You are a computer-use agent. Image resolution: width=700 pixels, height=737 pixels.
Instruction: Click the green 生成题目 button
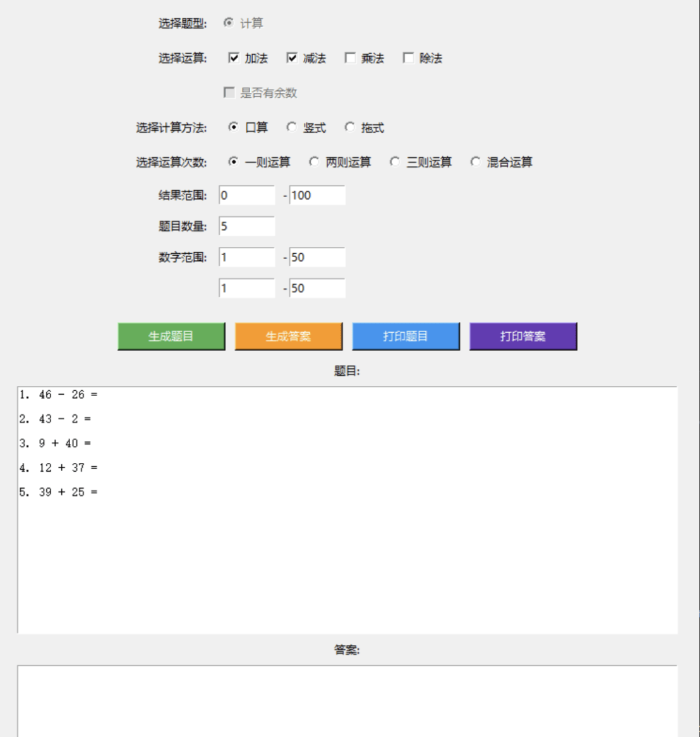(x=171, y=337)
